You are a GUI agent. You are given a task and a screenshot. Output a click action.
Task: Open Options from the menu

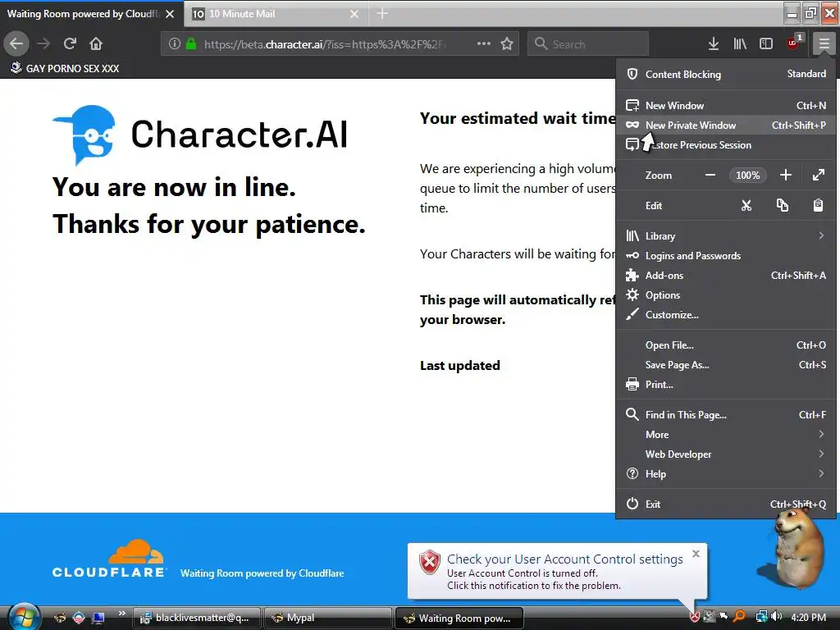pyautogui.click(x=726, y=295)
